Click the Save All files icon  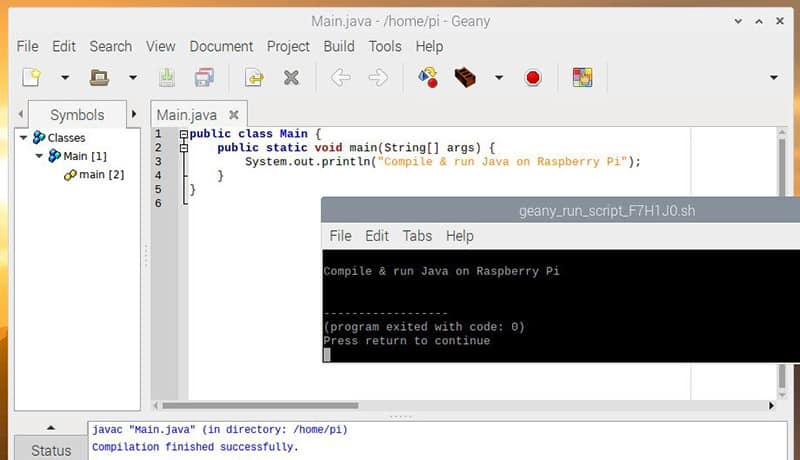(205, 77)
